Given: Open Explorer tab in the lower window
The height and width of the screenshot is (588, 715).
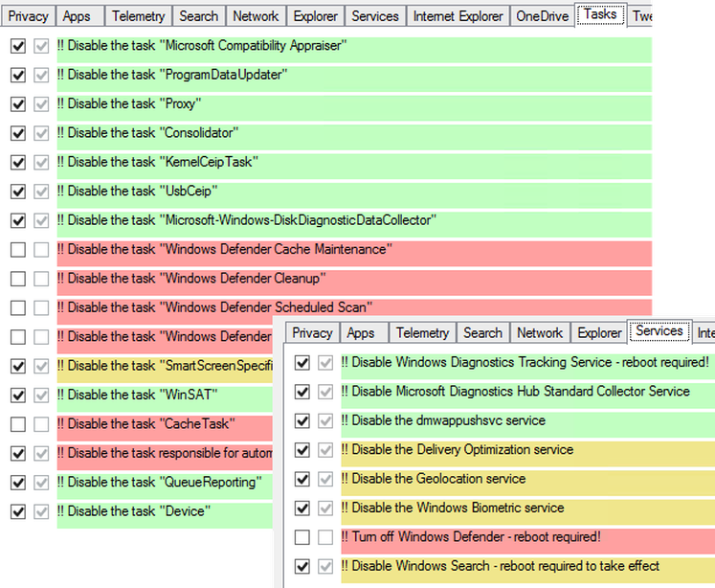Looking at the screenshot, I should click(599, 333).
